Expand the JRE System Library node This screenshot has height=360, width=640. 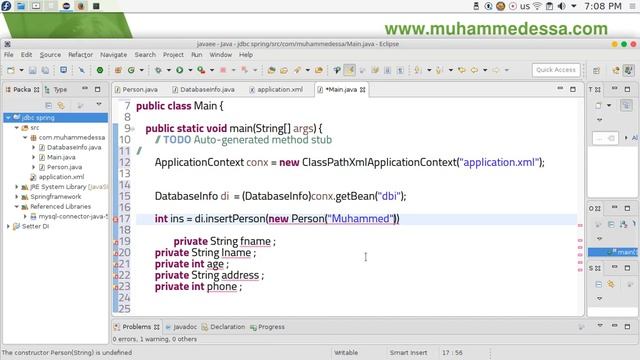[17, 187]
